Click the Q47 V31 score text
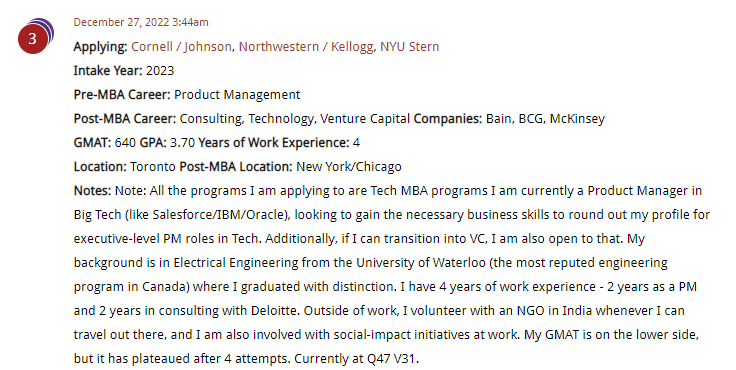The image size is (736, 370). click(x=392, y=358)
